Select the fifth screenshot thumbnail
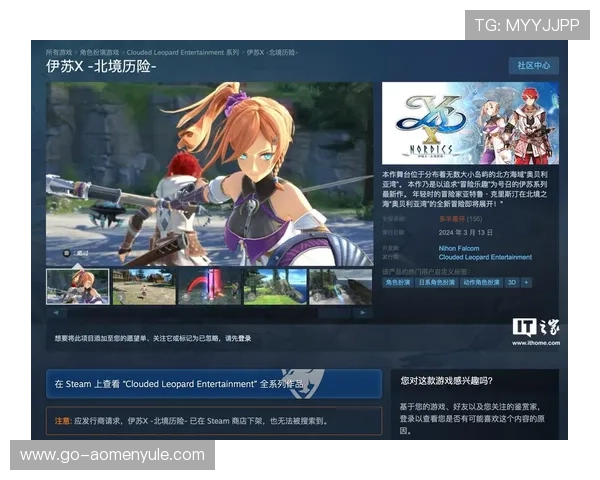This screenshot has height=480, width=600. (x=339, y=286)
